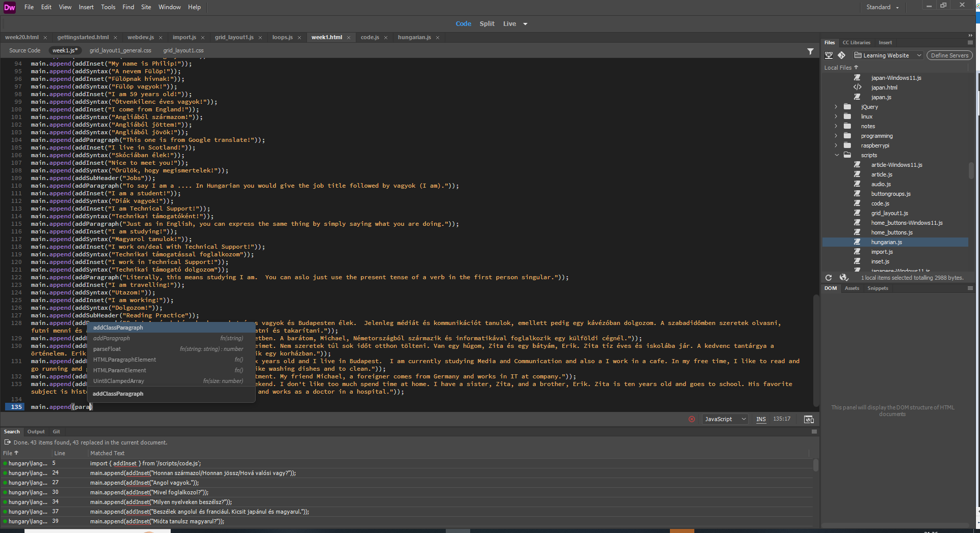This screenshot has width=980, height=533.
Task: Click the Files panel vertical scrollbar
Action: tap(971, 170)
